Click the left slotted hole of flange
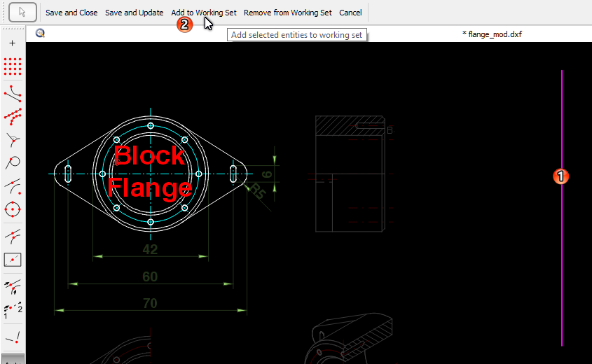Image resolution: width=592 pixels, height=364 pixels. [68, 174]
